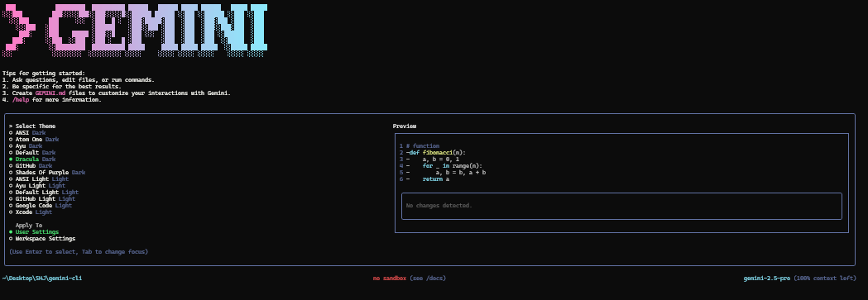
Task: Click the 'for _ in range(n):' code line
Action: 453,166
